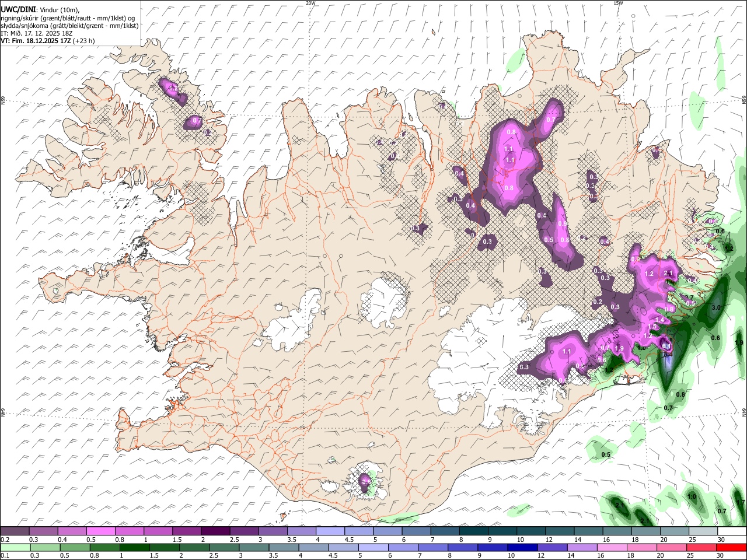747x560 pixels.
Task: Click the '0.2' label on top legend row
Action: (x=5, y=540)
